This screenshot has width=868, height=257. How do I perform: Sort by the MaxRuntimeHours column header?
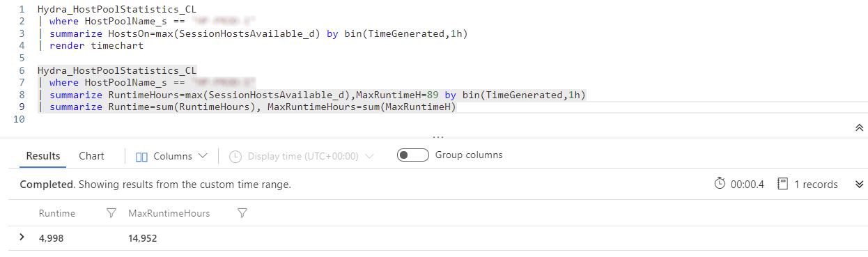(169, 213)
